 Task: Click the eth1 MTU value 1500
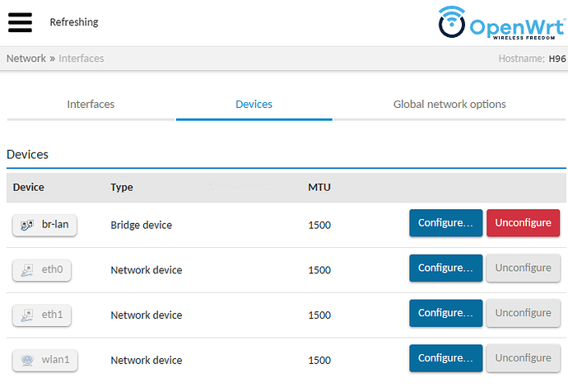pos(319,315)
